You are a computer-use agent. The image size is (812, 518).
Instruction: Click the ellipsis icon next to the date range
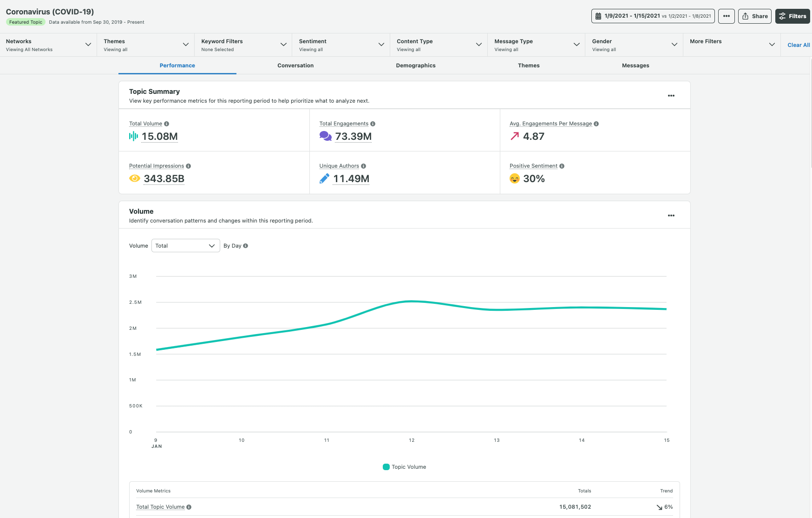click(x=726, y=16)
